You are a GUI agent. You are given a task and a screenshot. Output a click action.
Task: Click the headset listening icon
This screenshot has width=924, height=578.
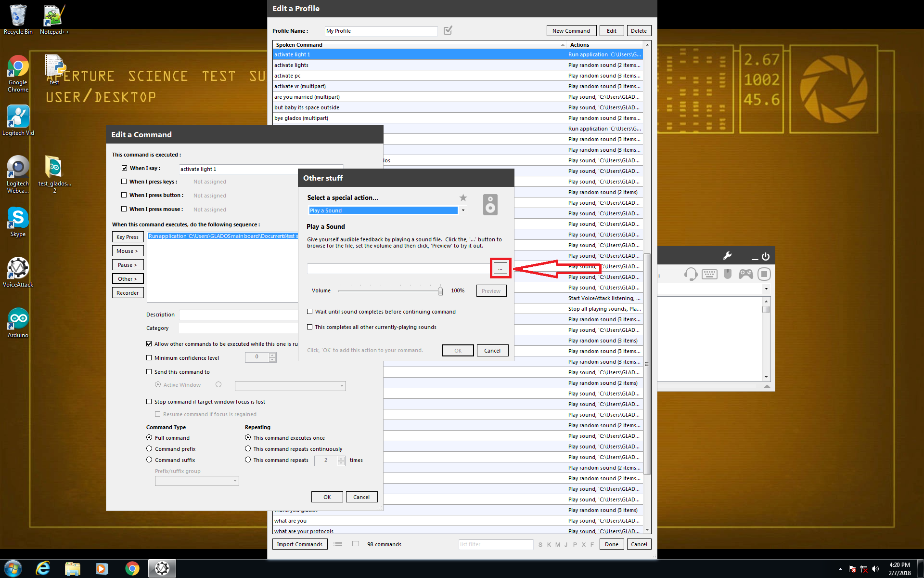click(x=691, y=275)
